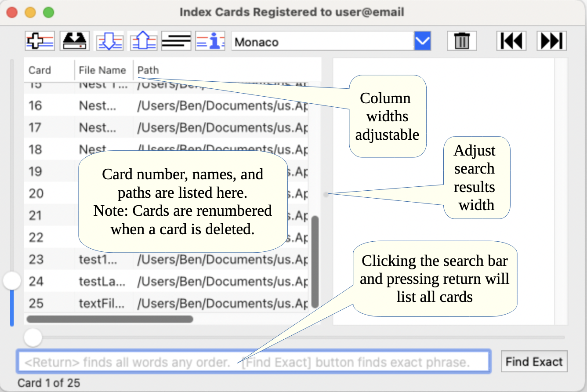
Task: Click the card list vertical scrollbar
Action: 315,261
